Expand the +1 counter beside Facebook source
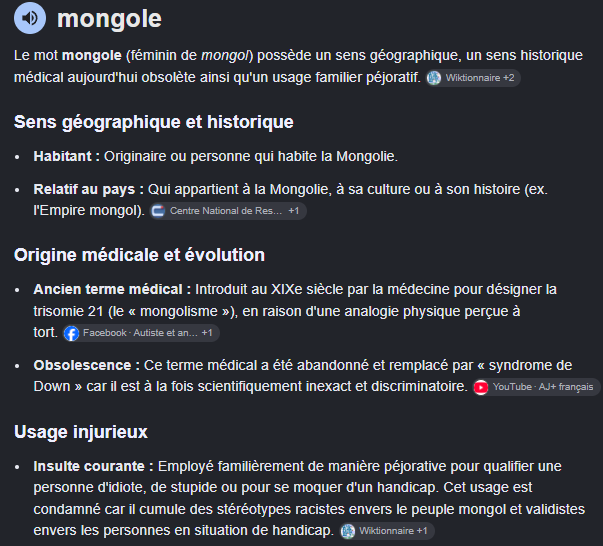The image size is (603, 546). tap(207, 333)
